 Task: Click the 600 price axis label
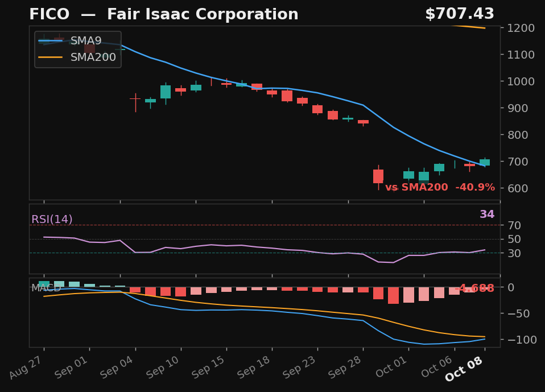[x=518, y=188]
